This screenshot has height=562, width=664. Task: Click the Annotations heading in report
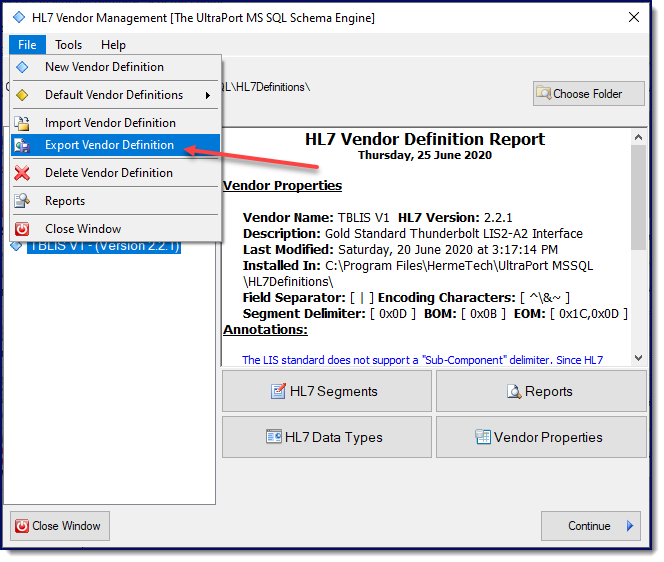tap(266, 329)
